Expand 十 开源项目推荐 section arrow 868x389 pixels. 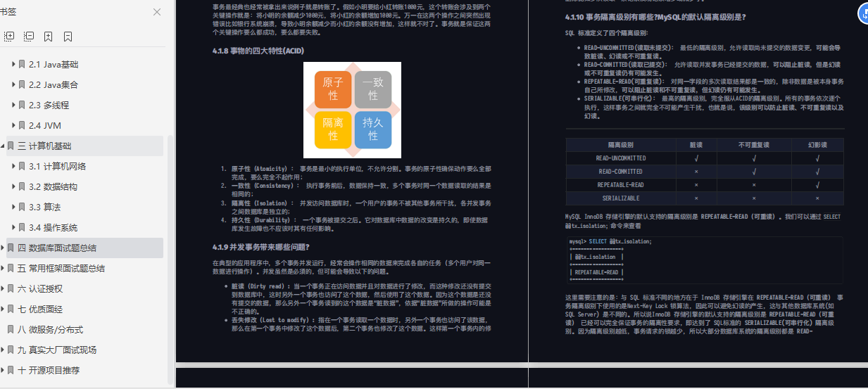(x=3, y=370)
